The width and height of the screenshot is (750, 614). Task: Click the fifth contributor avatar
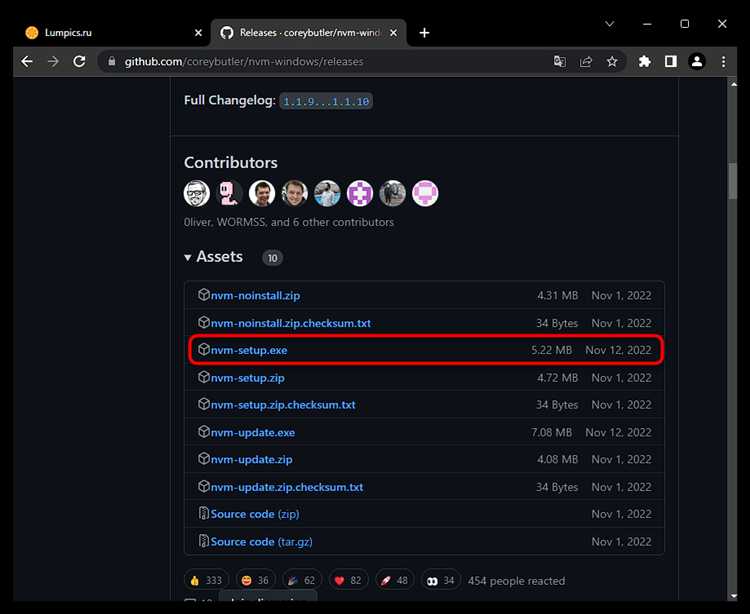coord(327,194)
